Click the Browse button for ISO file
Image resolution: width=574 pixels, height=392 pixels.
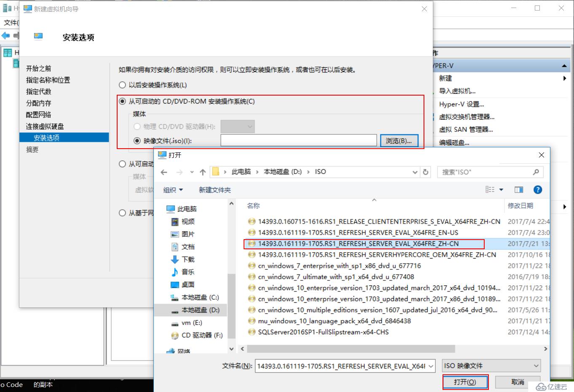(x=399, y=141)
